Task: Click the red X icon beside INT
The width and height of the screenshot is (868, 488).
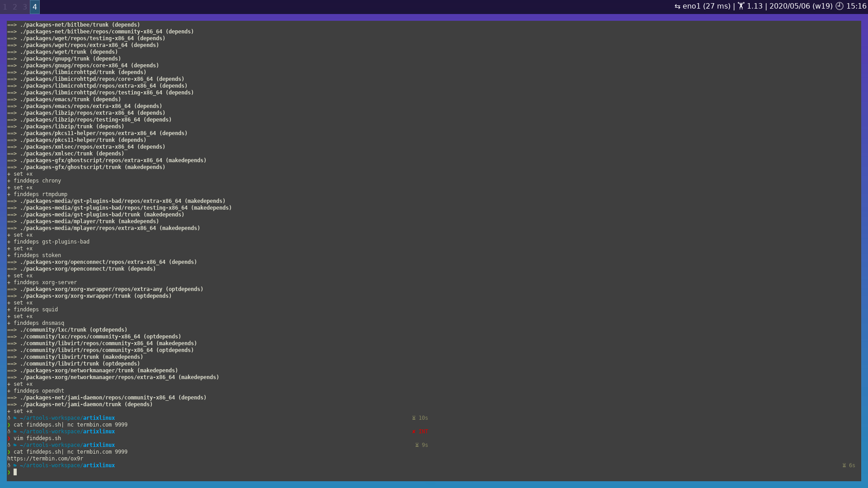Action: pos(414,432)
